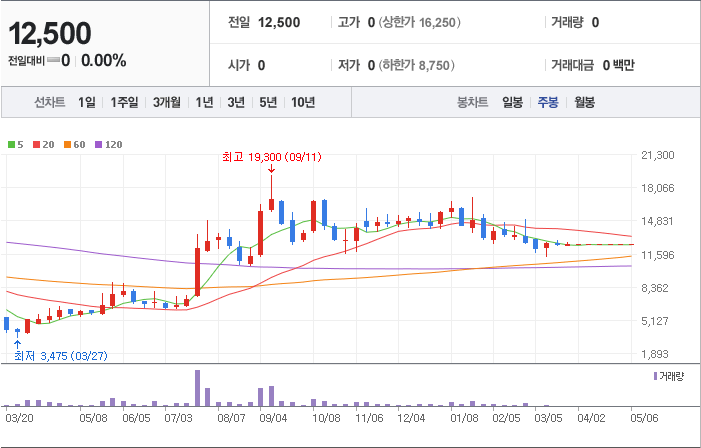Show the 3년 line chart

236,102
